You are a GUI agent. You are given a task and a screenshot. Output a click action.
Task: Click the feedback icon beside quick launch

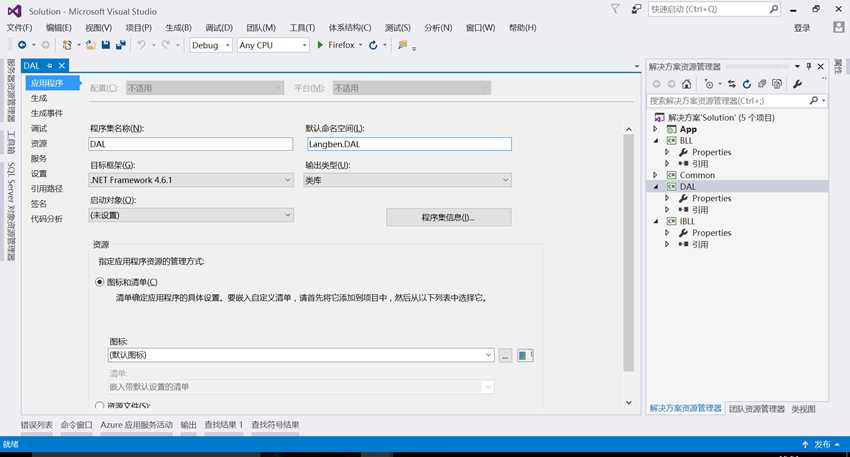636,9
